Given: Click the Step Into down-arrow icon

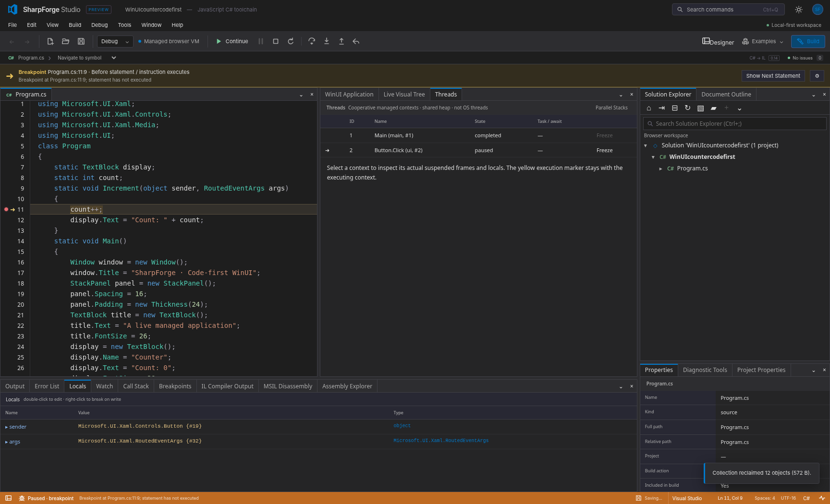Looking at the screenshot, I should (327, 41).
